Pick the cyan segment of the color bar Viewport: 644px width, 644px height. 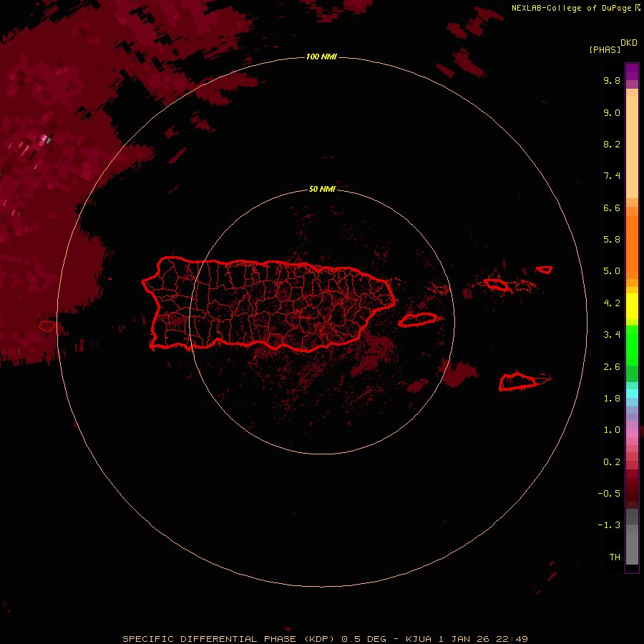(632, 394)
